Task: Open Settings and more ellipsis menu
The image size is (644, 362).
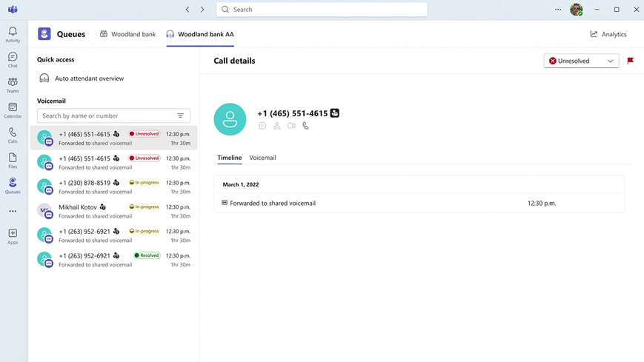Action: point(558,10)
